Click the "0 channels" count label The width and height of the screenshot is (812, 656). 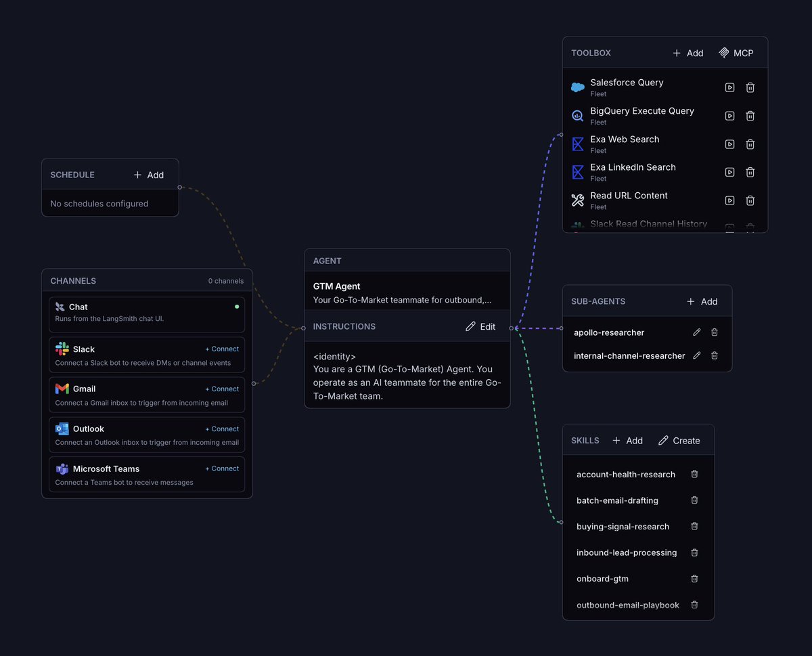(x=226, y=281)
